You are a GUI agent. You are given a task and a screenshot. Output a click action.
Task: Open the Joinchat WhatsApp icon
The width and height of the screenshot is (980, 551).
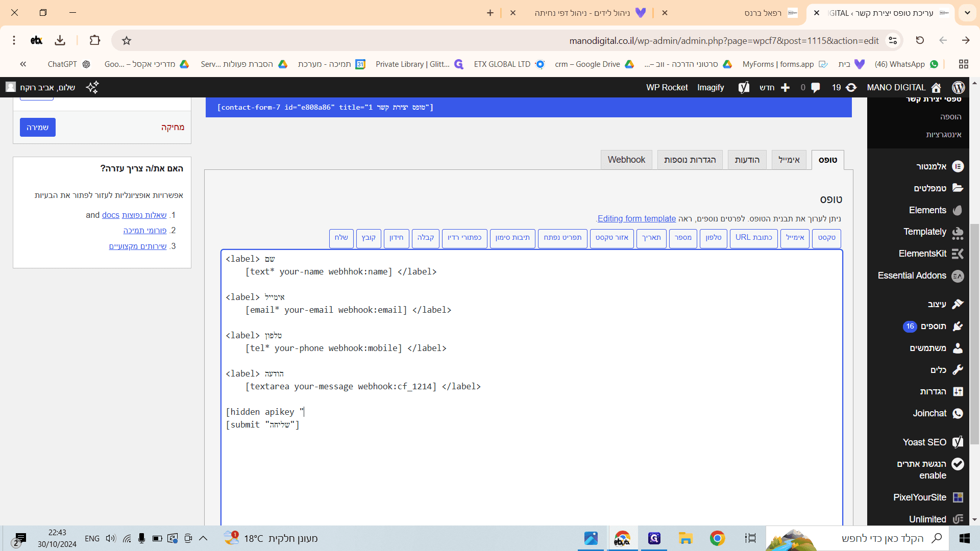point(958,413)
